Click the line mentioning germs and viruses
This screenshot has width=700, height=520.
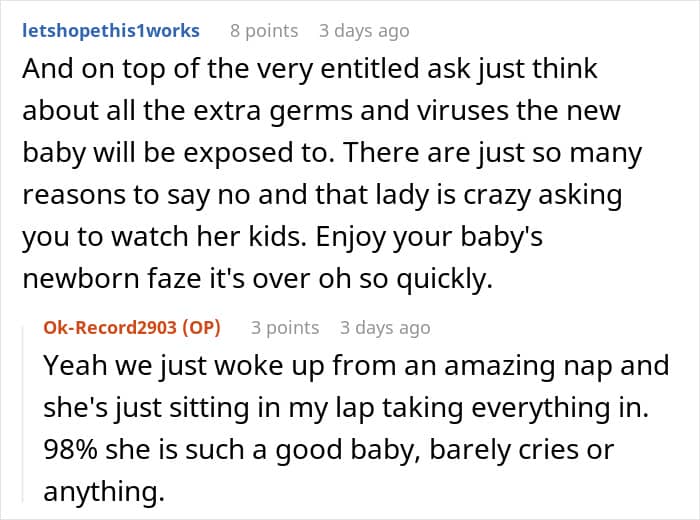[x=321, y=111]
